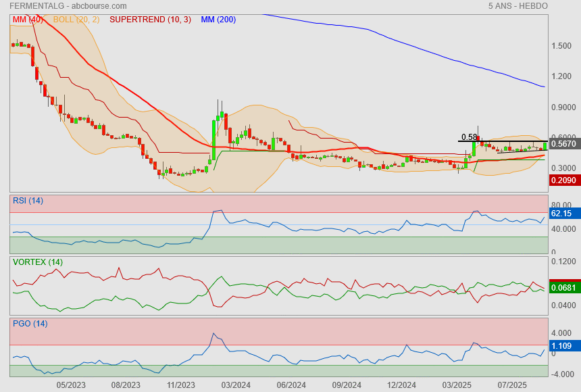Click the 5 ANS - HEBDO period label

pos(517,6)
